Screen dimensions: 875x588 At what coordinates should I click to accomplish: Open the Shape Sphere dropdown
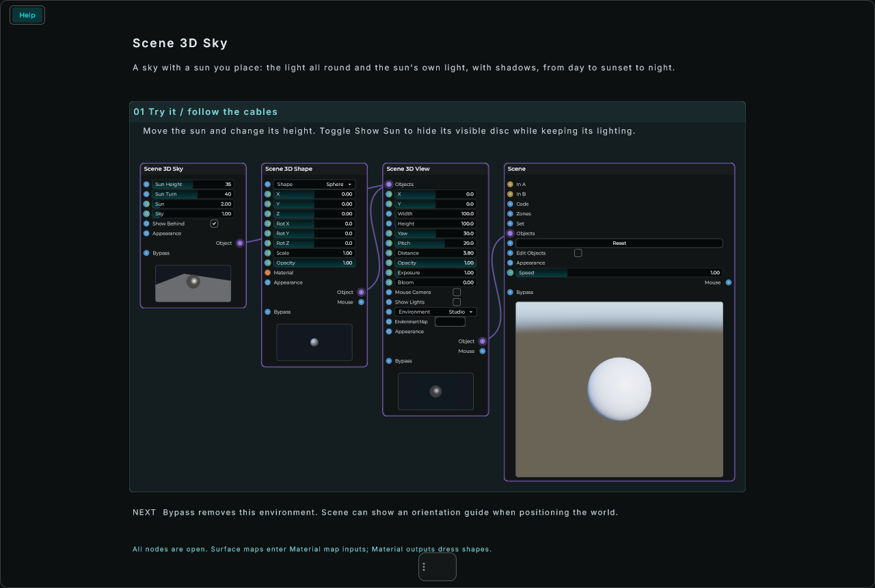(x=314, y=185)
